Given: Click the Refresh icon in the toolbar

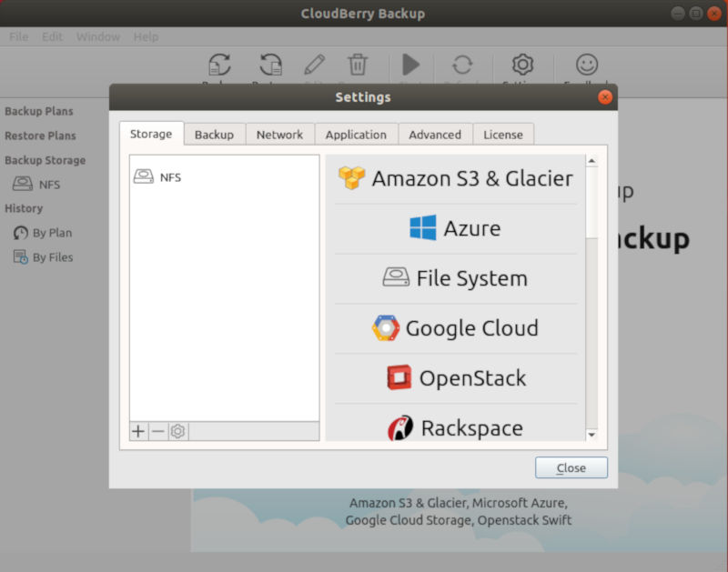Looking at the screenshot, I should coord(463,64).
